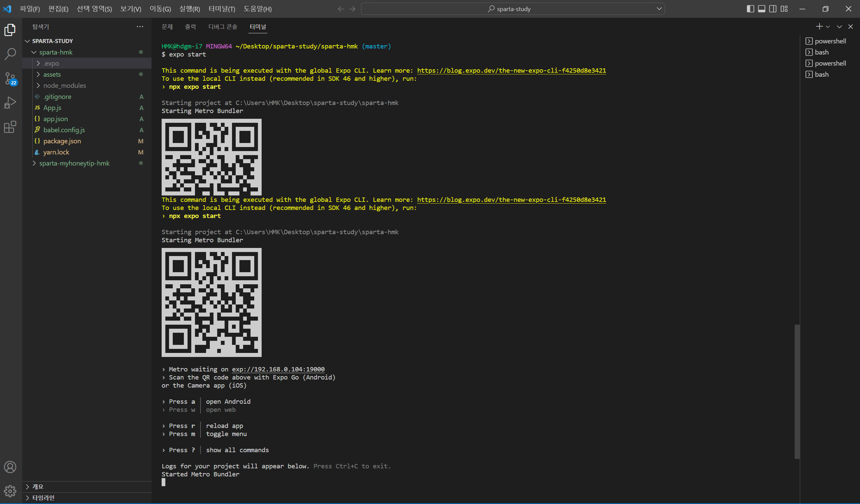Image resolution: width=860 pixels, height=504 pixels.
Task: Open the Search view in activity bar
Action: [x=10, y=54]
